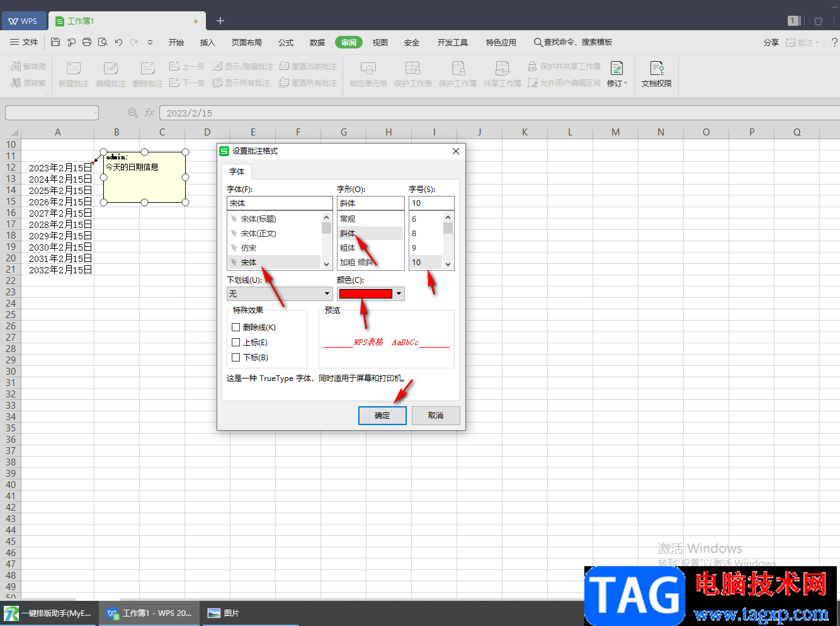Viewport: 840px width, 626px height.
Task: Toggle the 下标(B) subscript checkbox
Action: [x=236, y=358]
